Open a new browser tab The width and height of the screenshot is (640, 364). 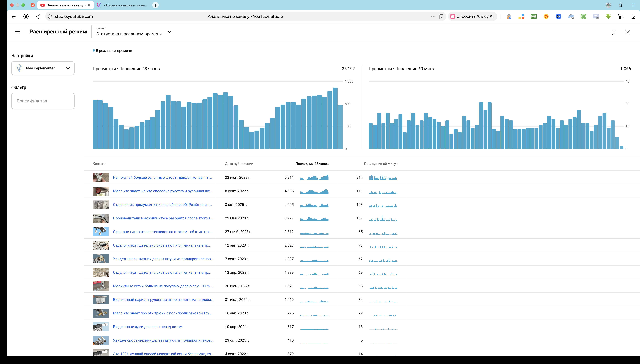155,5
